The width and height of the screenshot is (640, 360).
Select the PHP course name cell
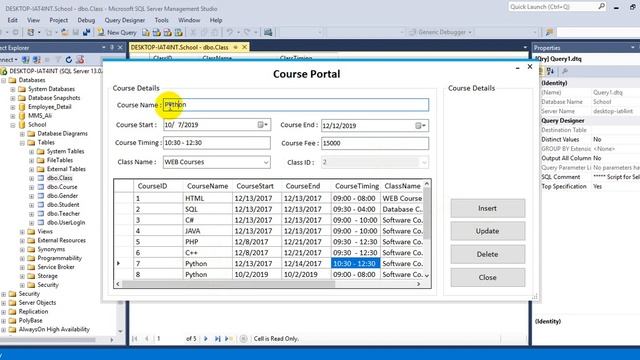207,242
